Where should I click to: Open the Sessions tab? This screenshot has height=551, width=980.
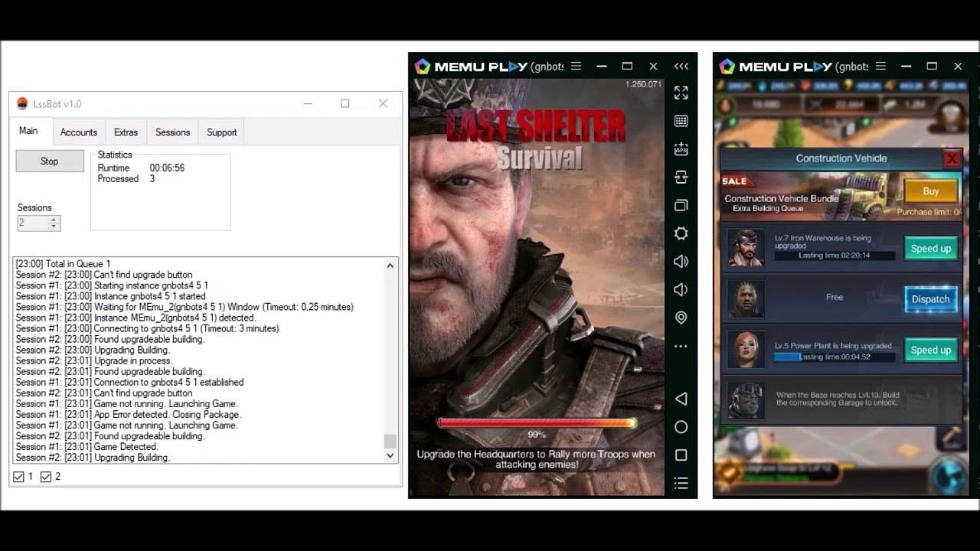(x=172, y=132)
